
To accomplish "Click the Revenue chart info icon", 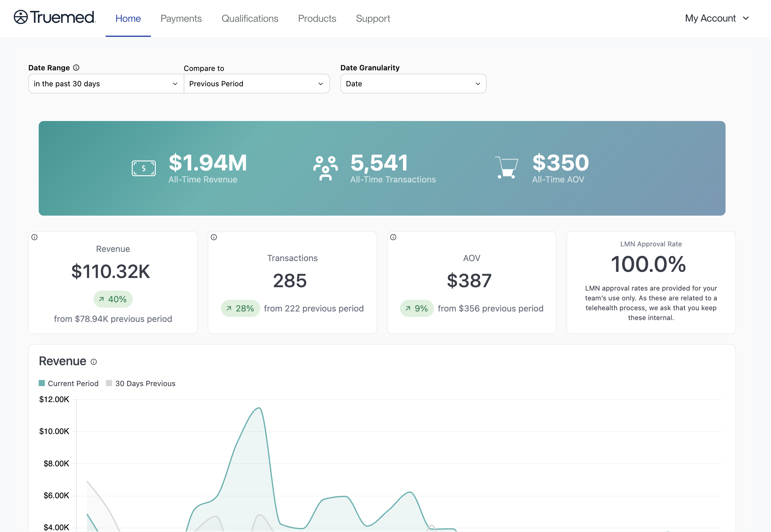I will coord(94,362).
